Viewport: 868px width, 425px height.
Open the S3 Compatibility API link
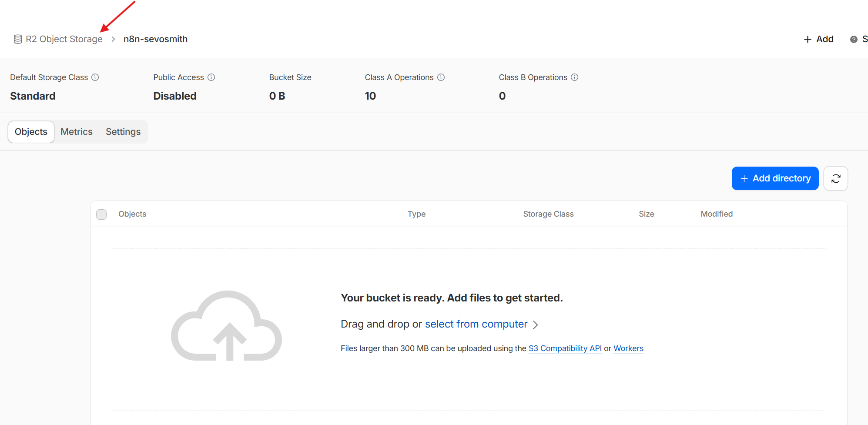[565, 348]
